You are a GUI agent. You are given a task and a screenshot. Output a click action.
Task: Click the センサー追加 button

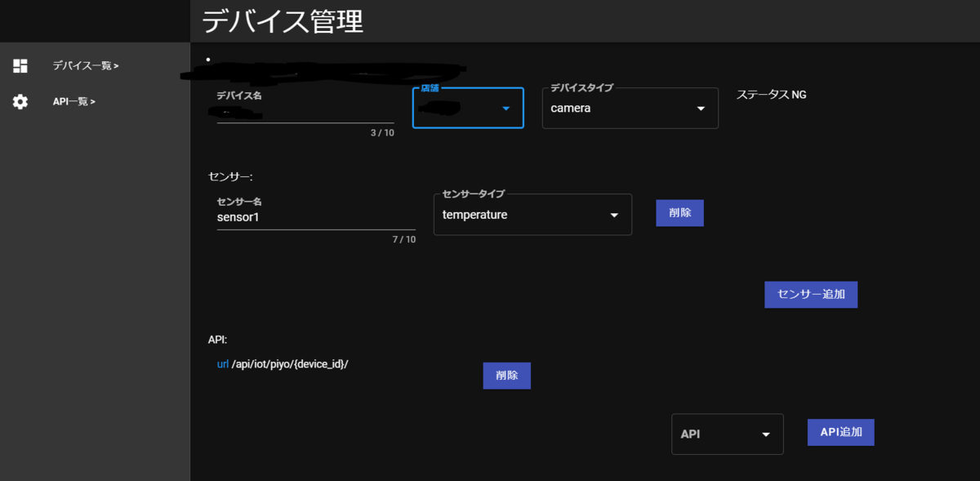811,294
